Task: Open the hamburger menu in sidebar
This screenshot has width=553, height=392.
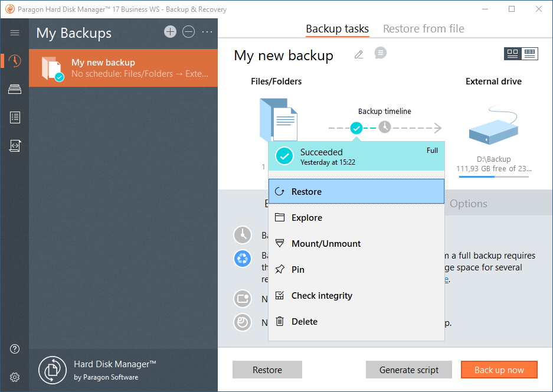Action: coord(15,33)
